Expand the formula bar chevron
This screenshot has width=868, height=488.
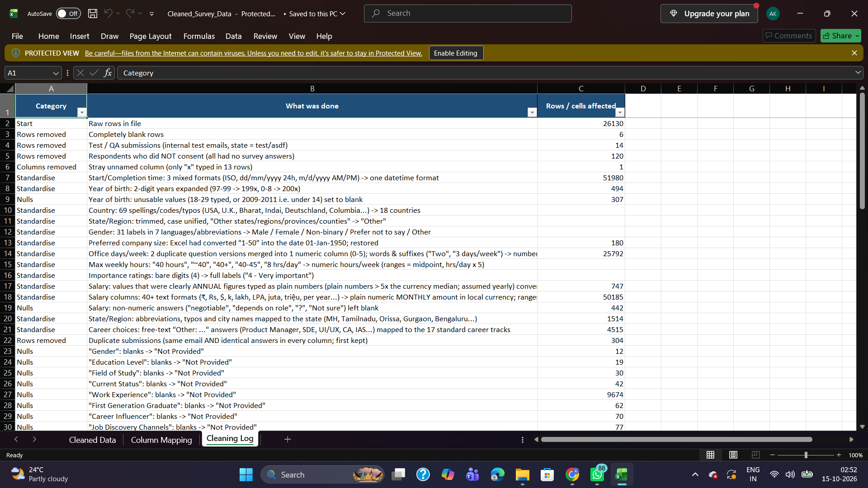(858, 73)
